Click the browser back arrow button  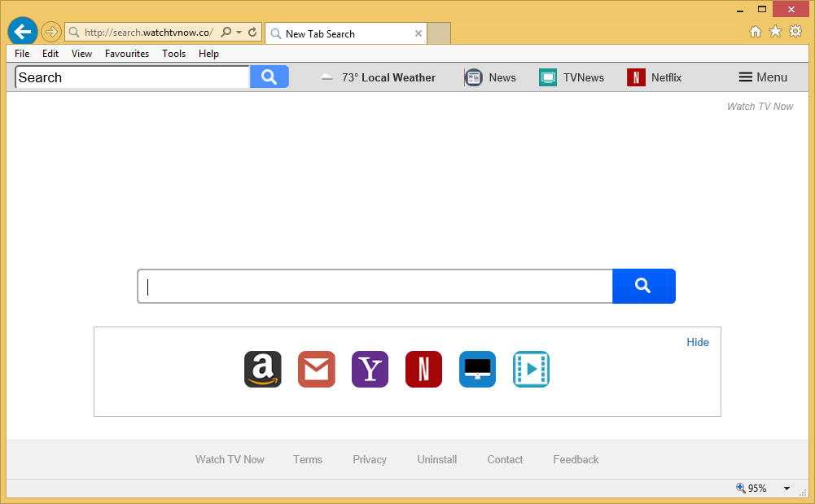point(22,33)
